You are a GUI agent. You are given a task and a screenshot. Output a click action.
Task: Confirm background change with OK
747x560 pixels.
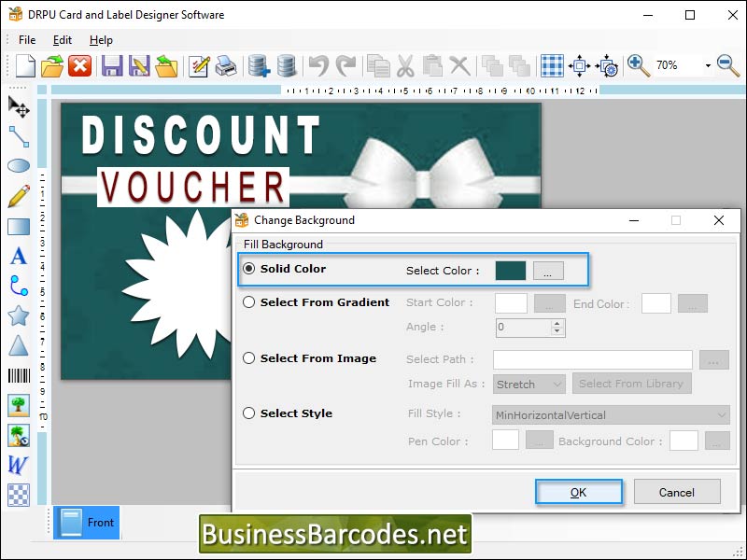[579, 491]
